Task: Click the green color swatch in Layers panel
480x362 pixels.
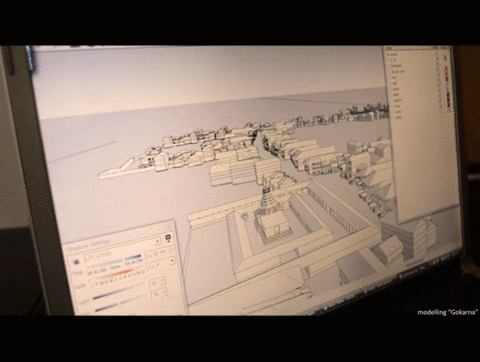Action: pyautogui.click(x=445, y=58)
